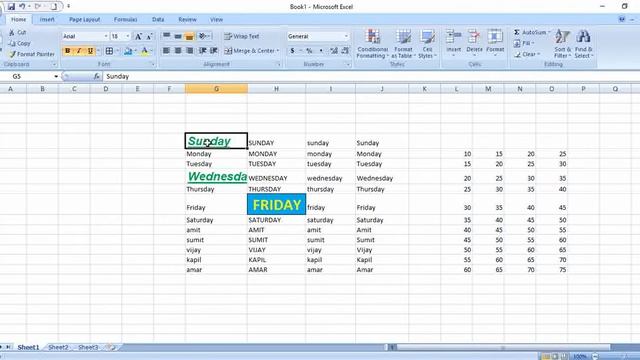Image resolution: width=640 pixels, height=360 pixels.
Task: Switch to the Page Layout tab
Action: point(84,20)
